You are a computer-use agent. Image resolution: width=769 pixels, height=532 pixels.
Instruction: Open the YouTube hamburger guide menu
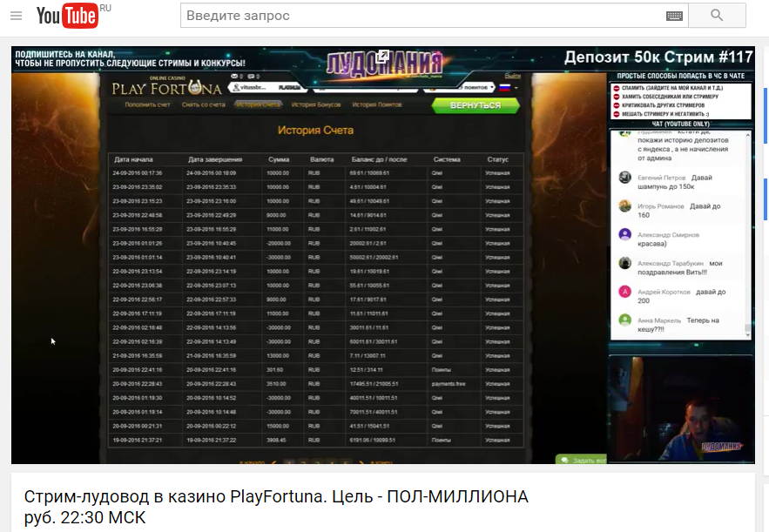[x=17, y=16]
